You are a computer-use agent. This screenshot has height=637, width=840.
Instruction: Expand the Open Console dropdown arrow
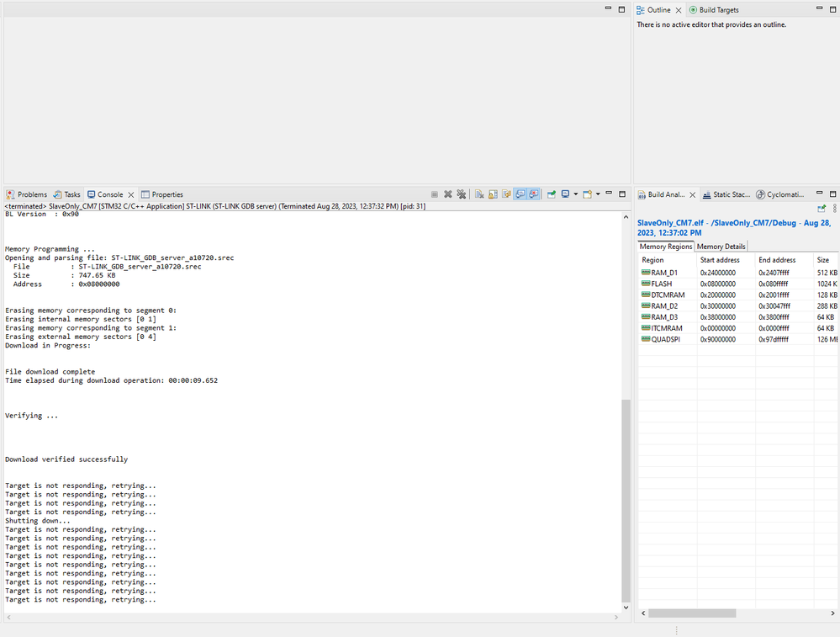(x=598, y=194)
